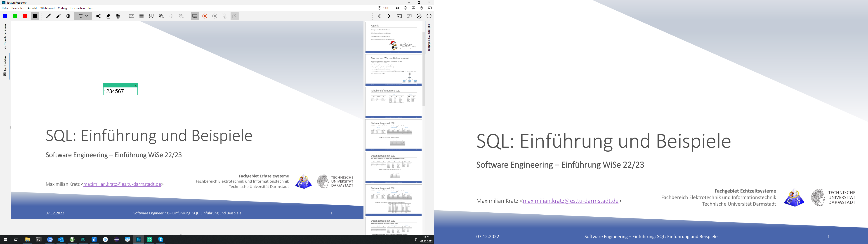Toggle the Text tool on the toolbar
The height and width of the screenshot is (244, 868).
(x=81, y=16)
